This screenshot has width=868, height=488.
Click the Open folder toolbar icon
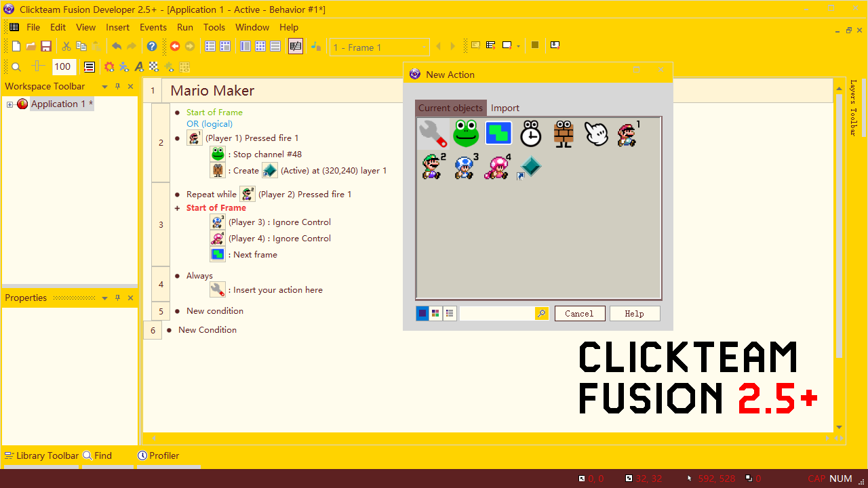click(31, 46)
